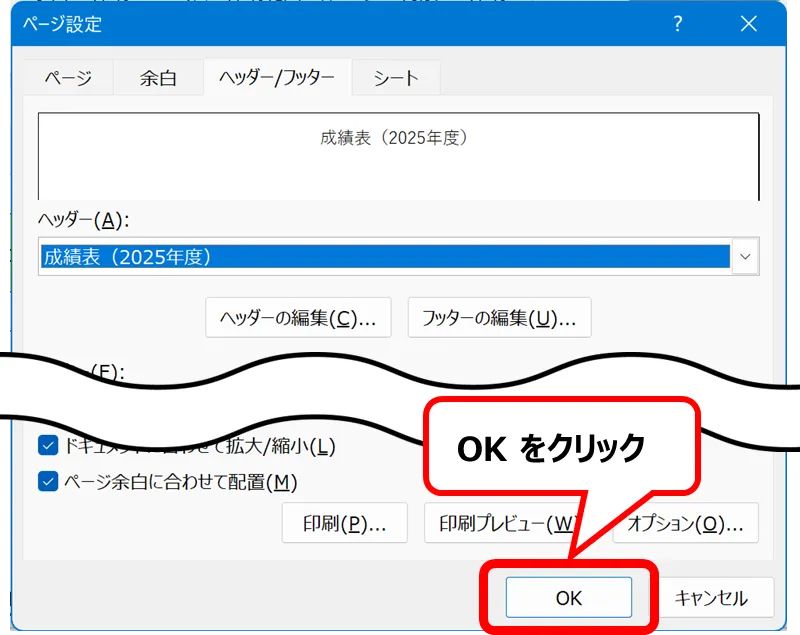Toggle ページ余白に合わせて配置 checkbox
The image size is (800, 635).
click(47, 482)
